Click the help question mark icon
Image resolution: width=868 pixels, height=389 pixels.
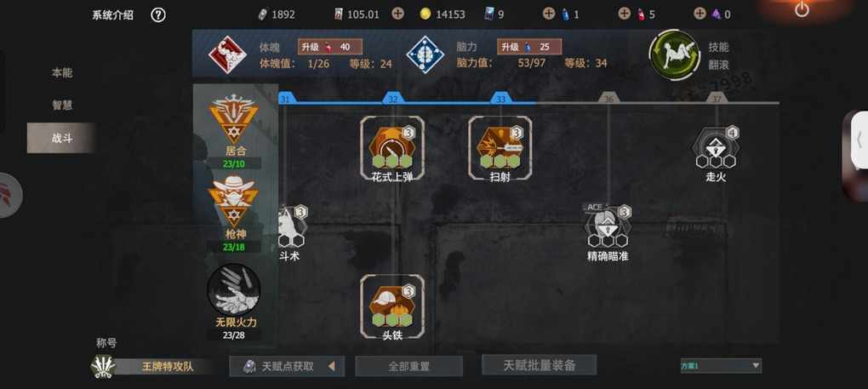[x=158, y=15]
